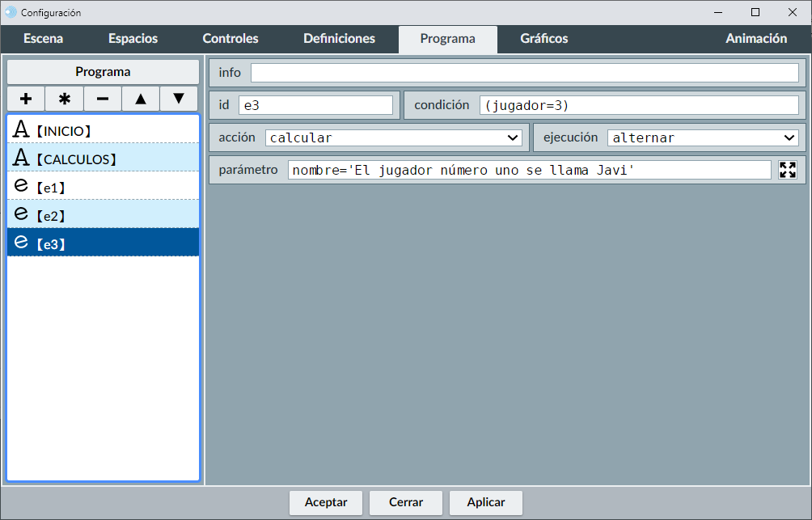Click the asterisk icon to duplicate item
This screenshot has height=520, width=812.
coord(64,99)
